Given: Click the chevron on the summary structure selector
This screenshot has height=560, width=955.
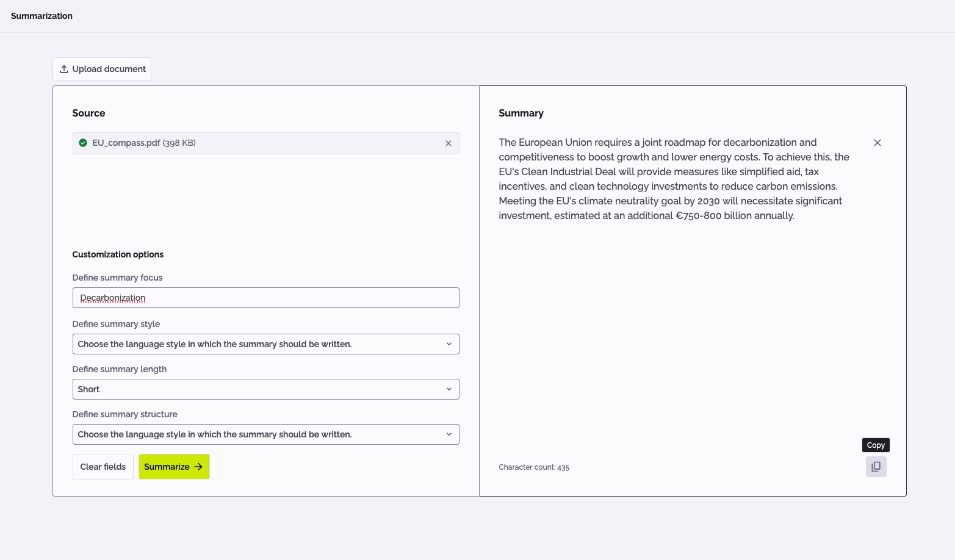Looking at the screenshot, I should 450,434.
